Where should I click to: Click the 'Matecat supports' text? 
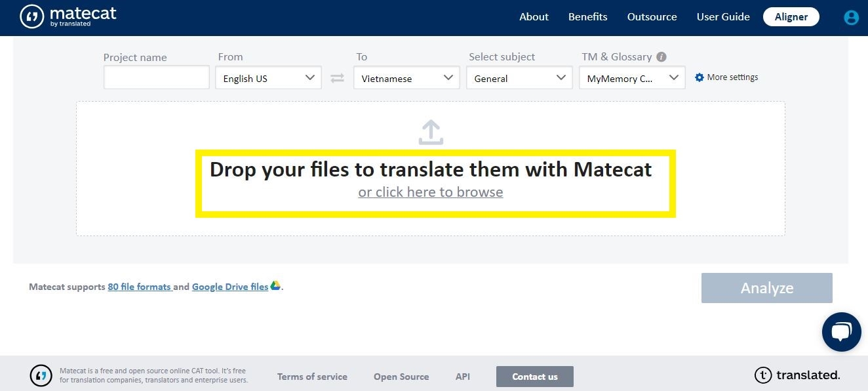(x=67, y=287)
